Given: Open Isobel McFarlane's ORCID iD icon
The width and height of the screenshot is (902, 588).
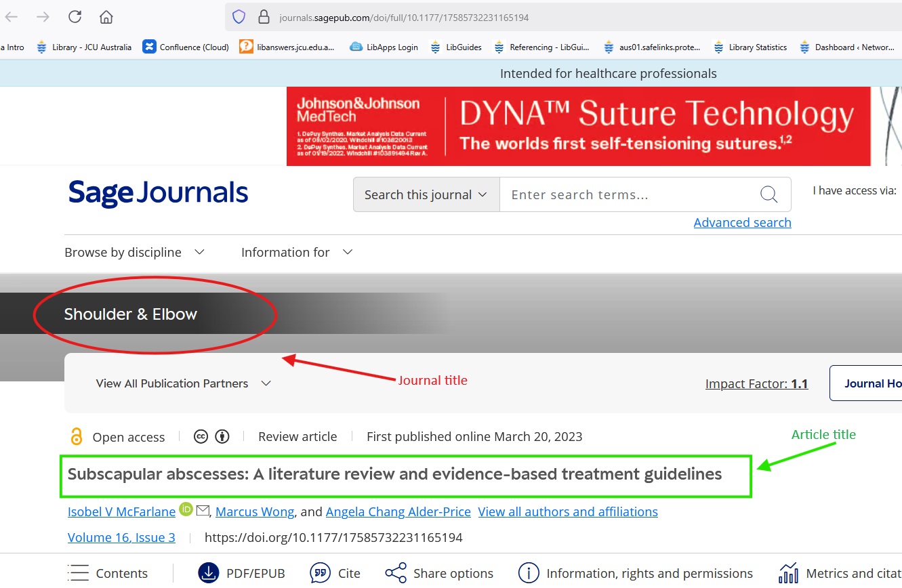Looking at the screenshot, I should click(186, 510).
